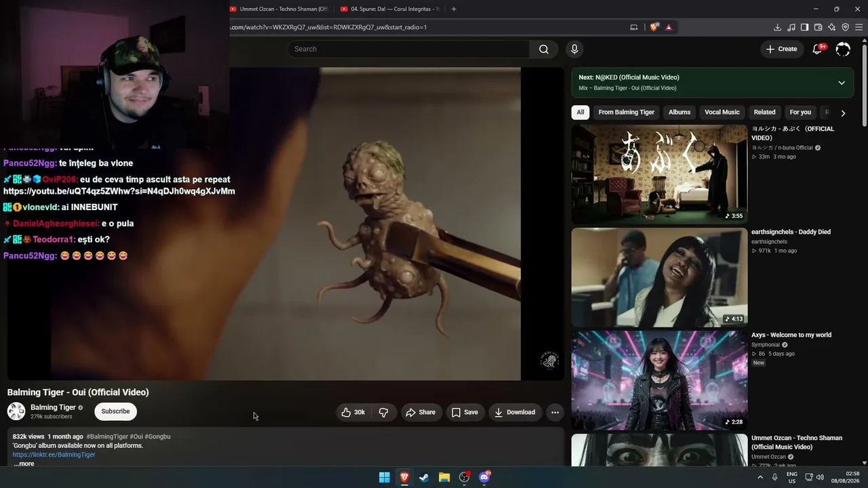
Task: Share the Balming Tiger video
Action: tap(420, 412)
